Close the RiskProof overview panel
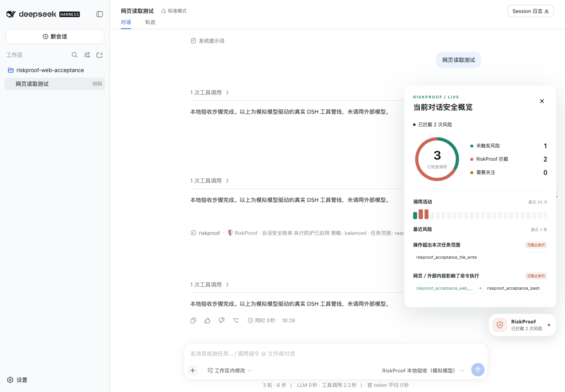The height and width of the screenshot is (392, 565). [x=542, y=101]
